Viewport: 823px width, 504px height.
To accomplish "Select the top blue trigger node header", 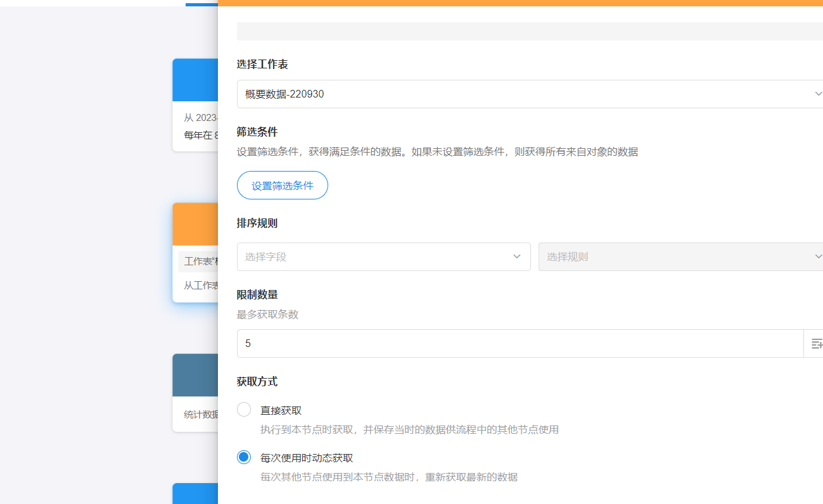I will point(195,80).
